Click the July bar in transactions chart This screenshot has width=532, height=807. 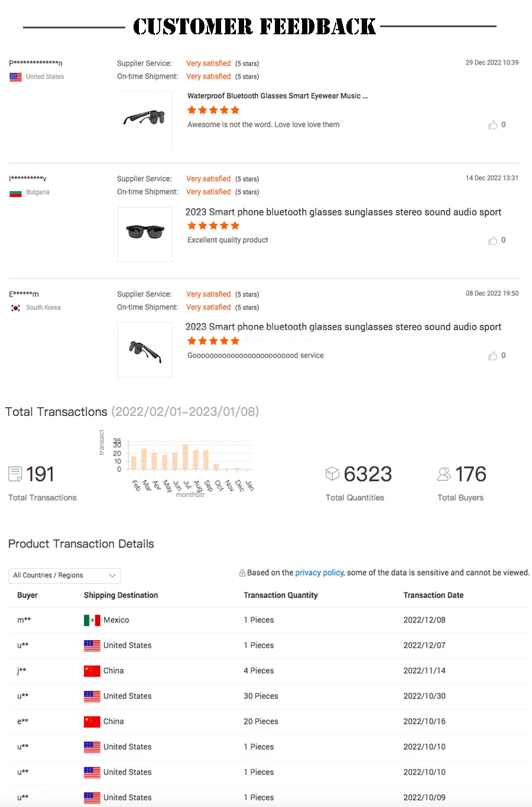(186, 457)
